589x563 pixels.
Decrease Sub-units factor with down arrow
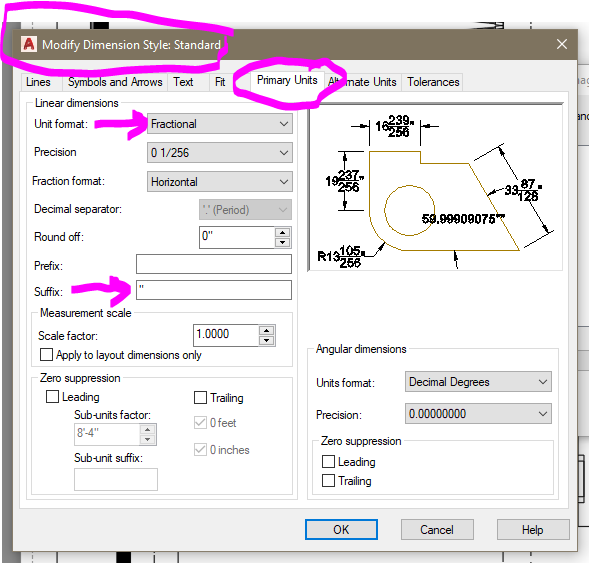[148, 439]
